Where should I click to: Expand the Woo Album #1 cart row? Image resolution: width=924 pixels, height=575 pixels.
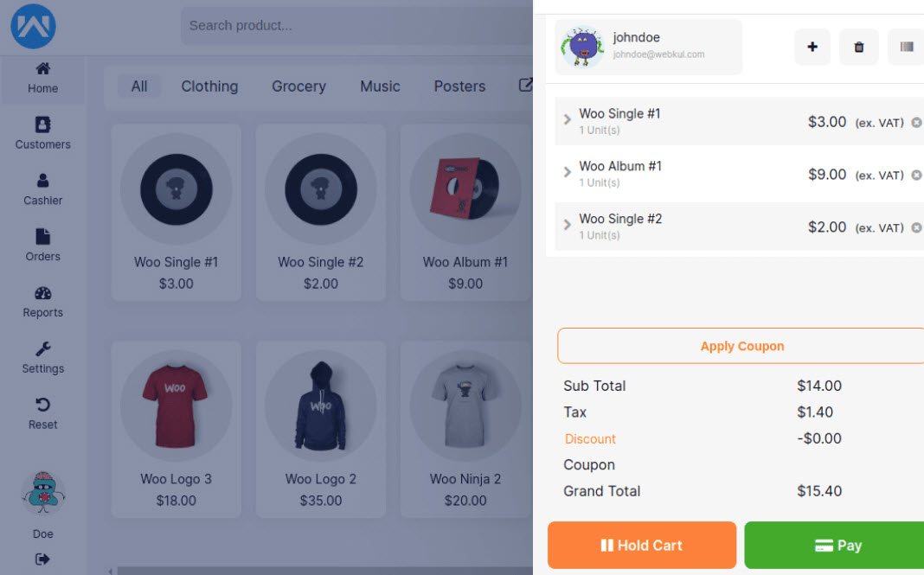click(568, 172)
